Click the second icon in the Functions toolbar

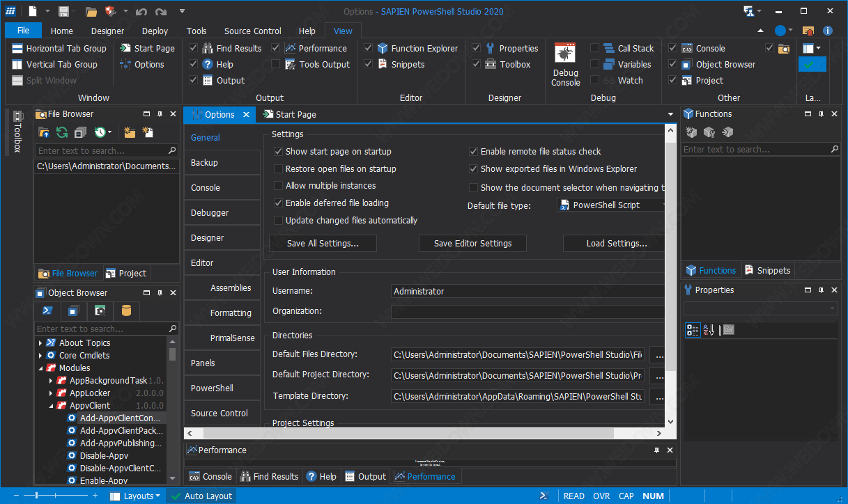pyautogui.click(x=709, y=132)
